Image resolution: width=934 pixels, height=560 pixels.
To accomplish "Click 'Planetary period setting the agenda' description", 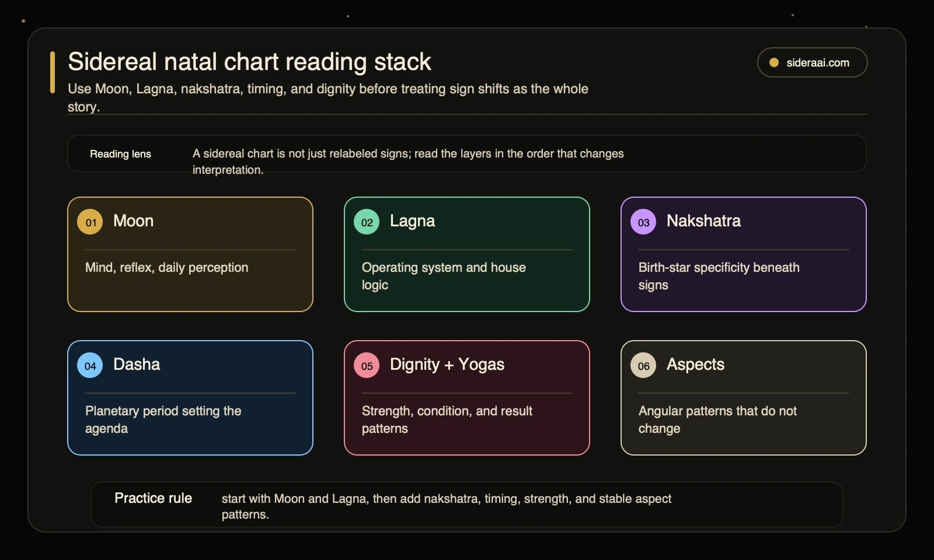I will pos(163,419).
